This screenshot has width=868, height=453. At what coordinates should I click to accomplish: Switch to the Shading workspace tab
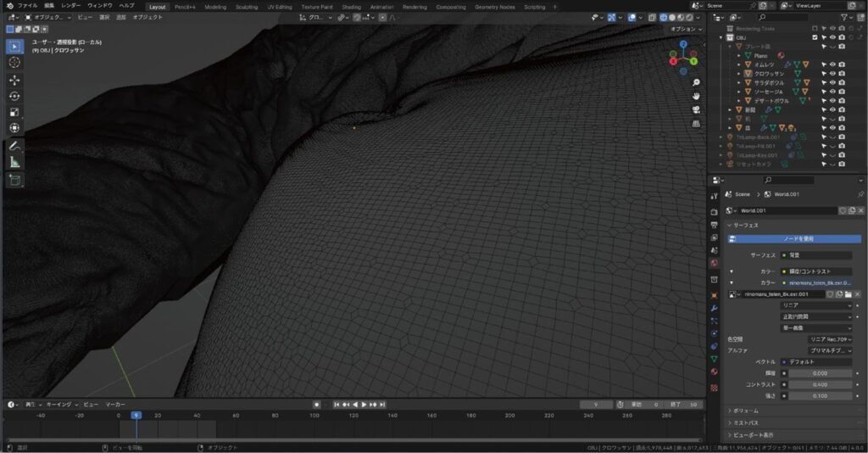coord(351,7)
